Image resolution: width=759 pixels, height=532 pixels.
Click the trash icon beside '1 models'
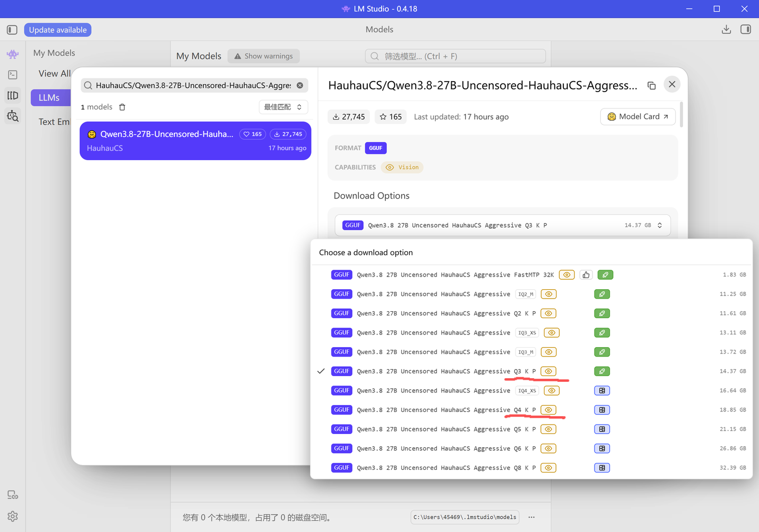coord(122,107)
